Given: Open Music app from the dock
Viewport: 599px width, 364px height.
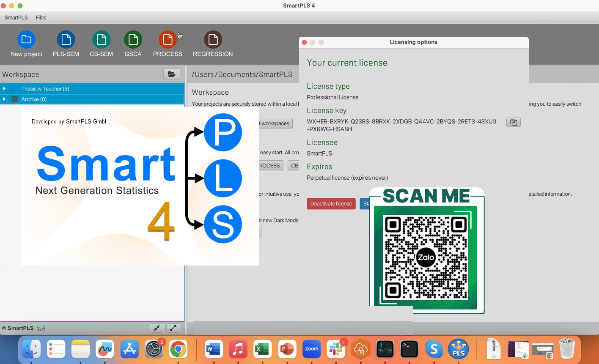Looking at the screenshot, I should tap(238, 349).
